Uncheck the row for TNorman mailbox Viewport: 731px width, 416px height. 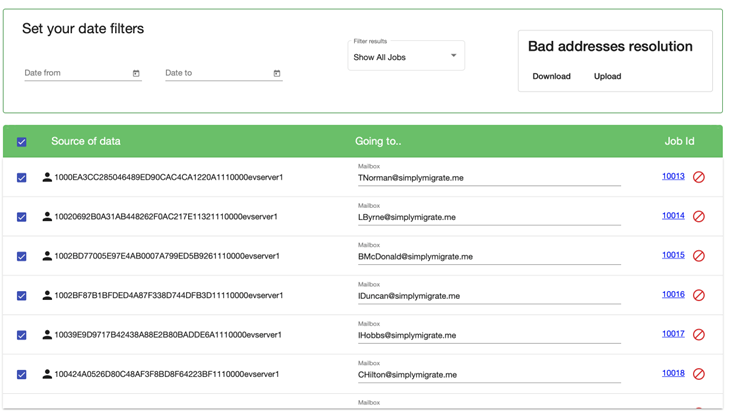pos(22,178)
